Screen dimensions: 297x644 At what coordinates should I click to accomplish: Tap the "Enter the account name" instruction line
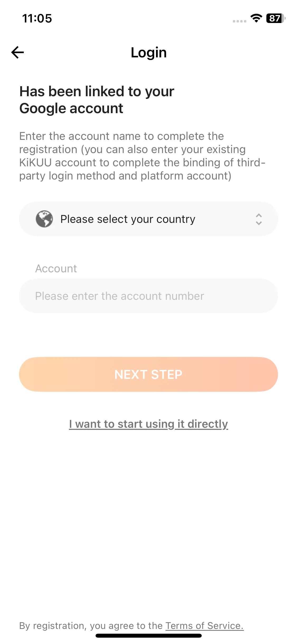point(121,136)
